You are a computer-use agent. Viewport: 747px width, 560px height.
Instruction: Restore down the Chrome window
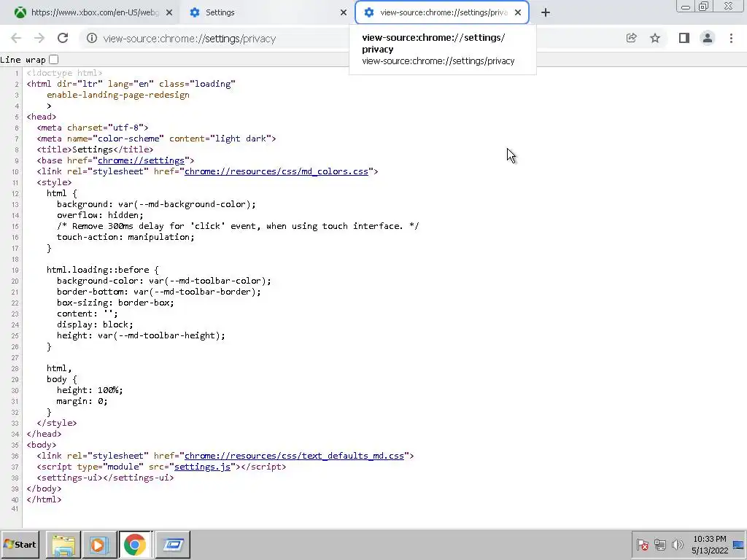(703, 7)
